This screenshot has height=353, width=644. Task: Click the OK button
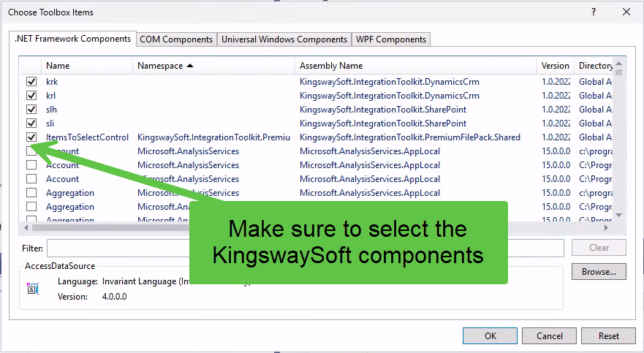[x=490, y=335]
